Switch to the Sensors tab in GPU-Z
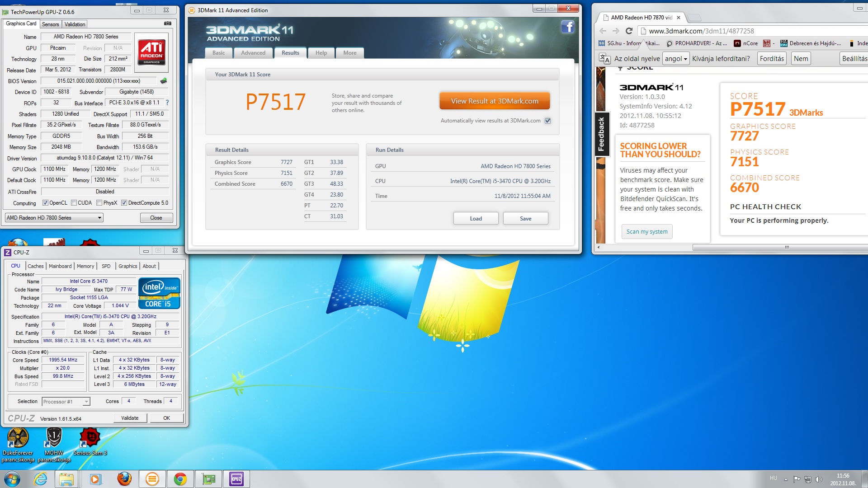 tap(51, 24)
